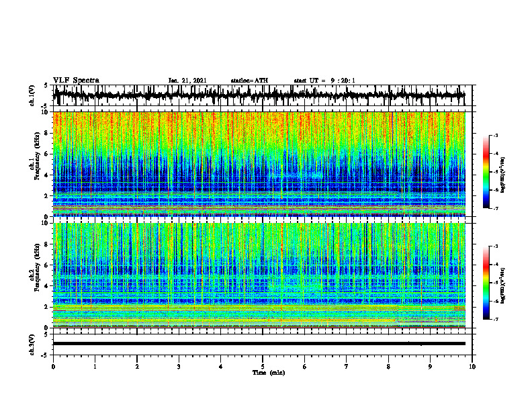Click ch.1 frequency axis tick "4"
Image resolution: width=532 pixels, height=411 pixels.
(x=47, y=175)
